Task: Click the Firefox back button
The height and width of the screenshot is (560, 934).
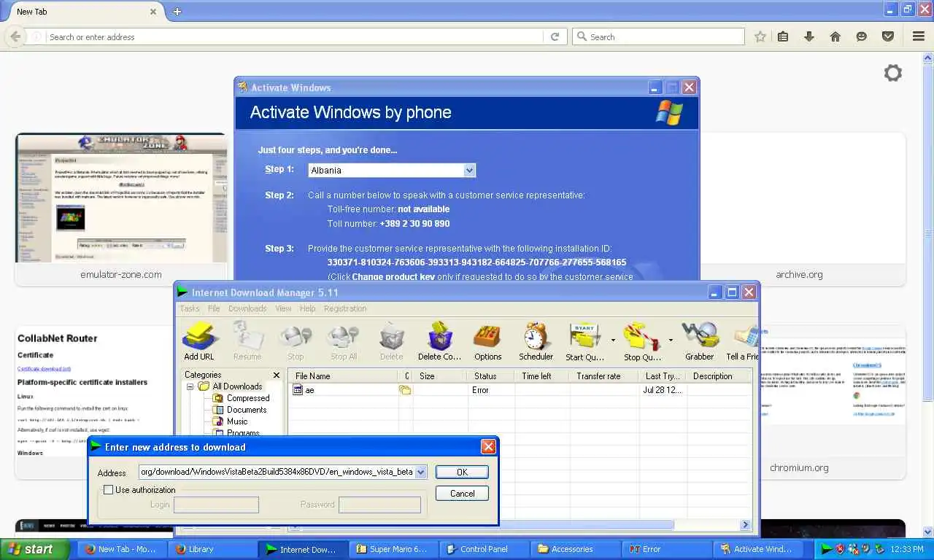Action: (x=15, y=36)
